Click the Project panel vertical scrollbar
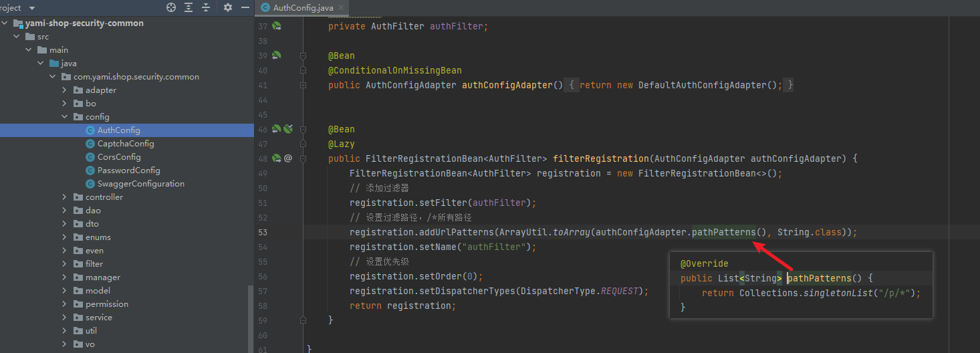This screenshot has height=353, width=980. 251,318
